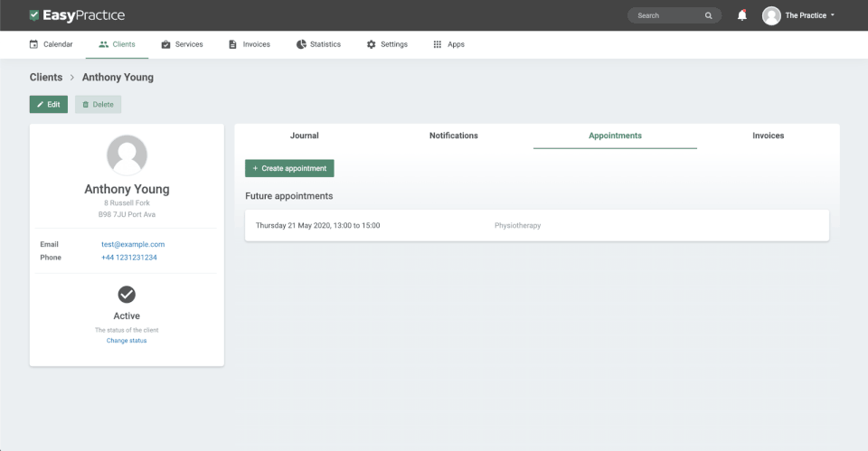Click the EasyPractice logo
Viewport: 868px width, 451px height.
pyautogui.click(x=77, y=15)
